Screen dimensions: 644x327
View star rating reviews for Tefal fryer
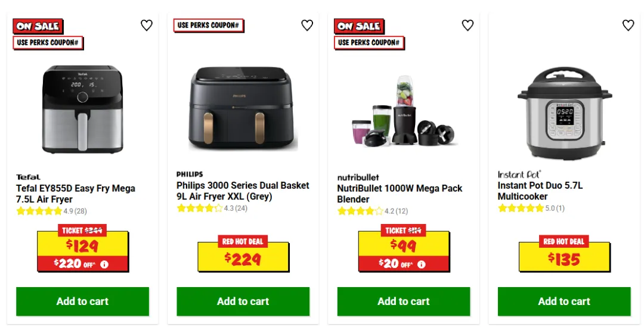coord(51,211)
